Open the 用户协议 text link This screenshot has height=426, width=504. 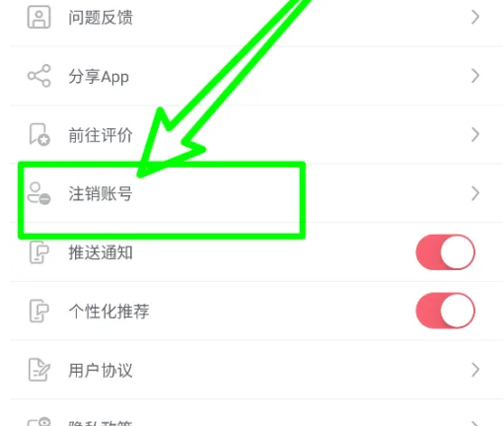pyautogui.click(x=101, y=370)
